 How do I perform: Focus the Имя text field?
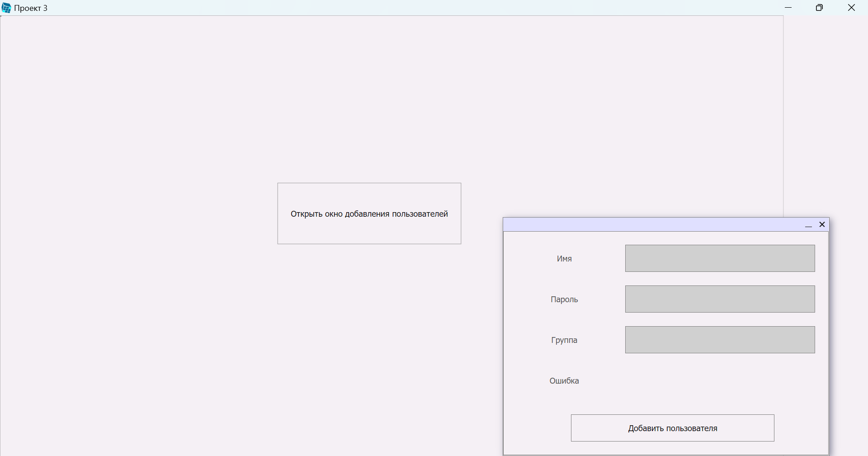click(x=720, y=258)
